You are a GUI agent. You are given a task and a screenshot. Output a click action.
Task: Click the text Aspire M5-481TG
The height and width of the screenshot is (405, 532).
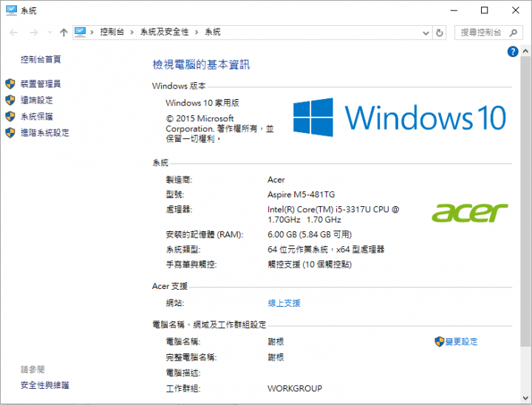tap(301, 194)
